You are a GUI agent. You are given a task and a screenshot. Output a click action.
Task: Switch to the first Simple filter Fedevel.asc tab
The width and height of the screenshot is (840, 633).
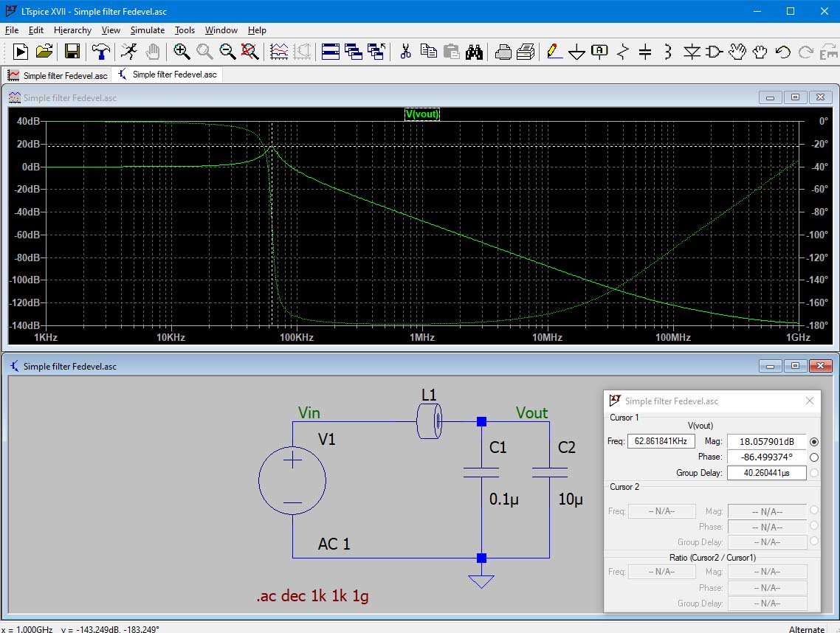coord(58,75)
